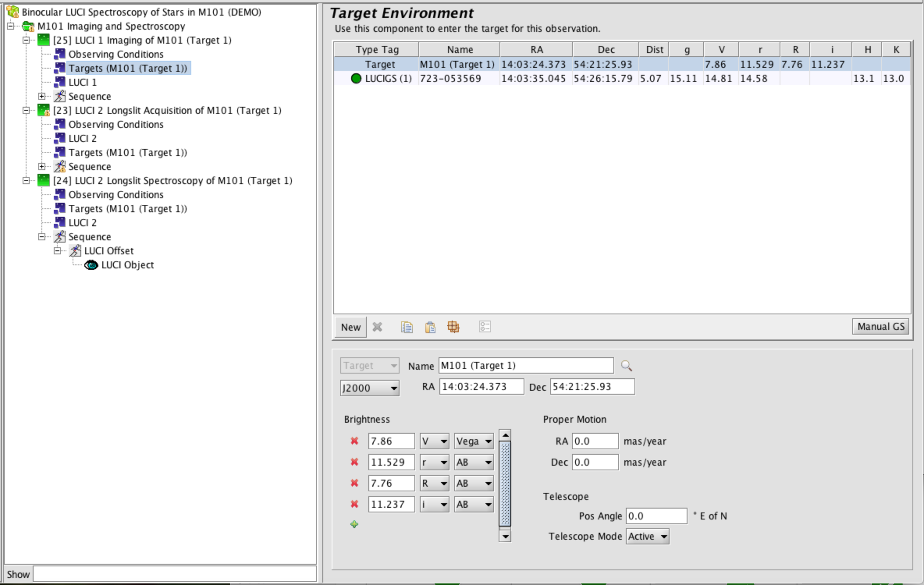Viewport: 924px width, 585px height.
Task: Click the program icon for Binocular LUCI Spectroscopy
Action: [x=13, y=12]
